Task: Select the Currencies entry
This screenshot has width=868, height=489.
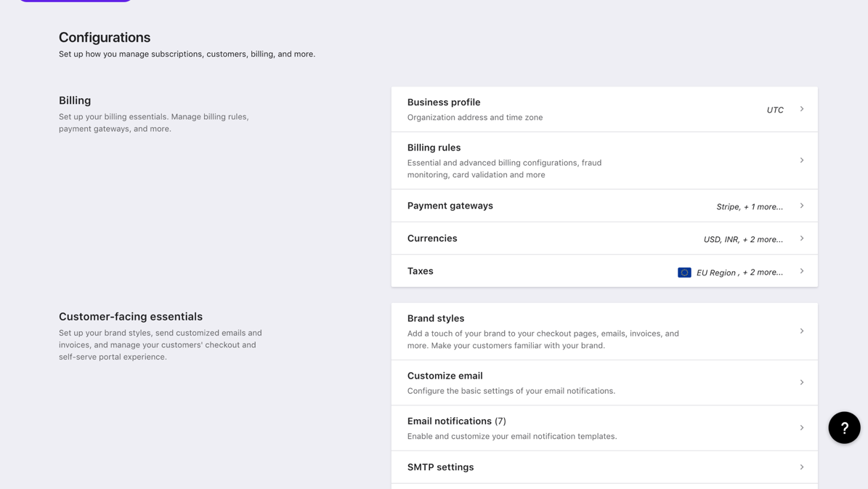Action: coord(432,238)
